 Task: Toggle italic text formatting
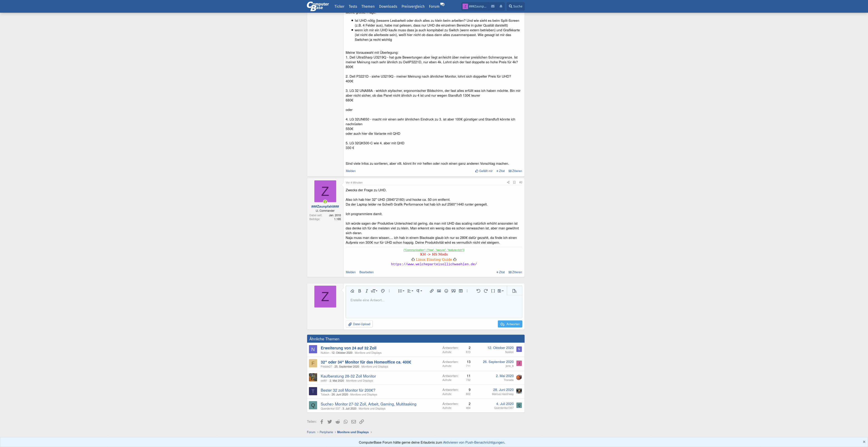pyautogui.click(x=367, y=291)
